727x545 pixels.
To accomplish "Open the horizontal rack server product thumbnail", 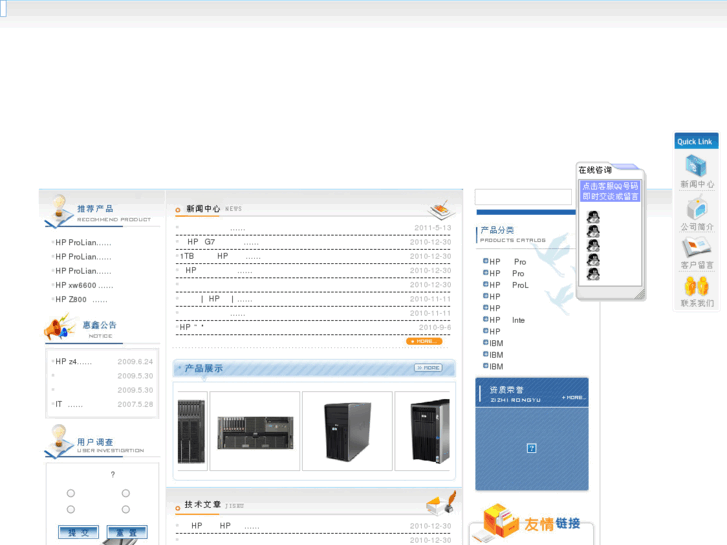I will [255, 432].
